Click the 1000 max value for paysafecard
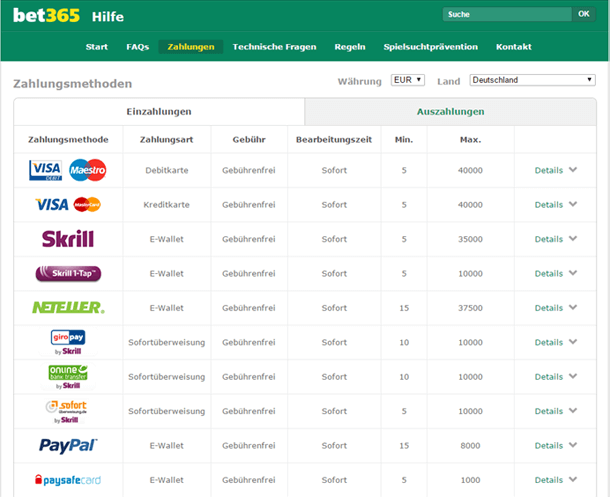The height and width of the screenshot is (497, 610). click(470, 480)
